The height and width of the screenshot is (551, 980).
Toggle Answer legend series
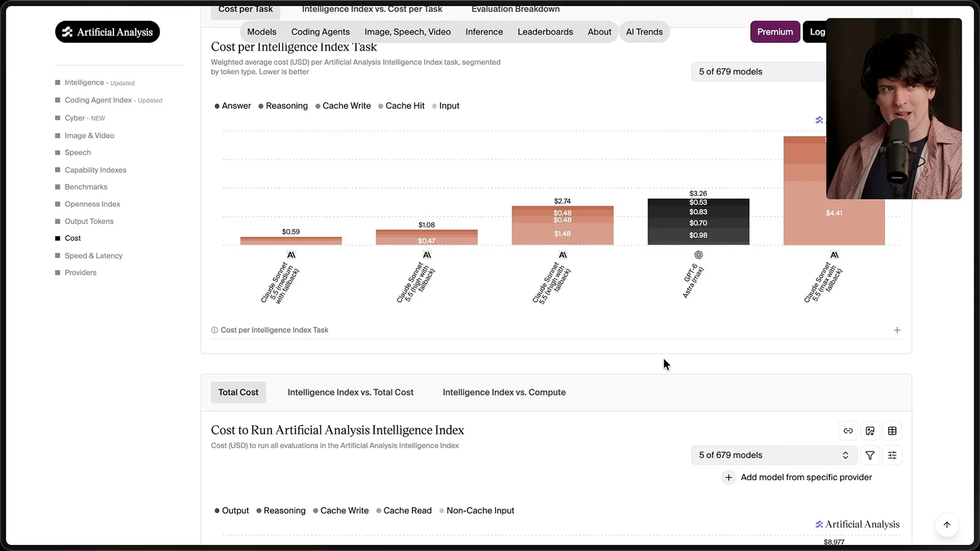(x=233, y=106)
